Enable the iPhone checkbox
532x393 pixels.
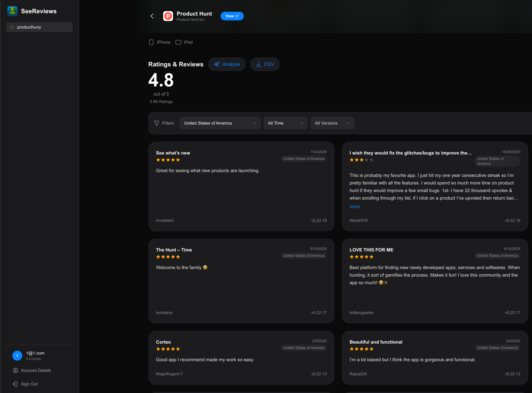151,42
